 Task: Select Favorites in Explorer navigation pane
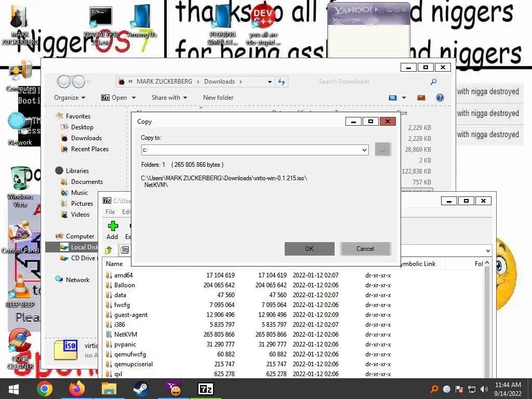point(78,116)
